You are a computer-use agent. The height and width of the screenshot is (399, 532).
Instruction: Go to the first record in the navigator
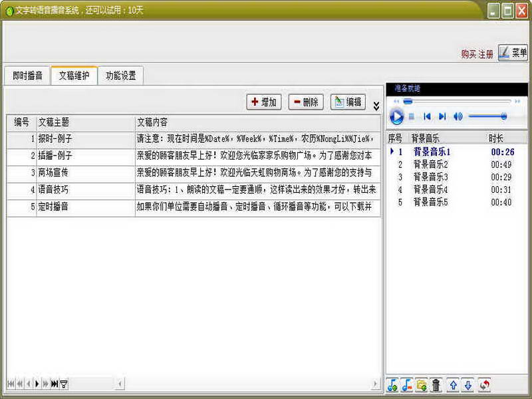11,384
